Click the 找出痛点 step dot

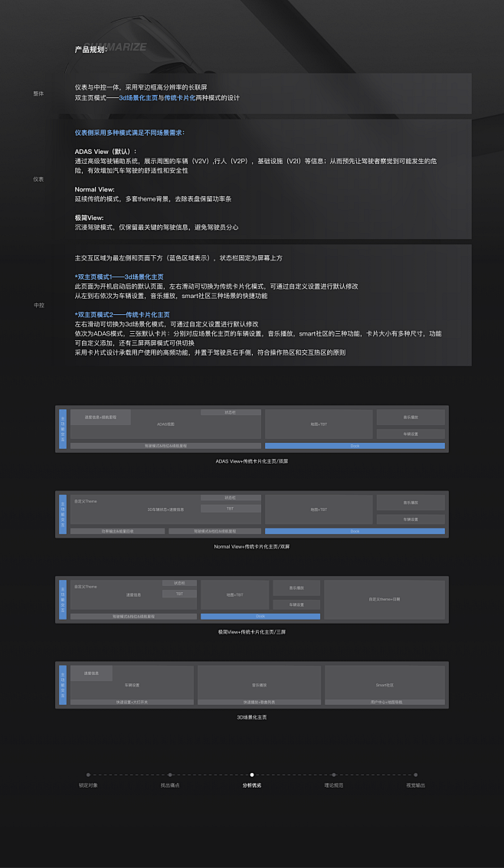[170, 775]
